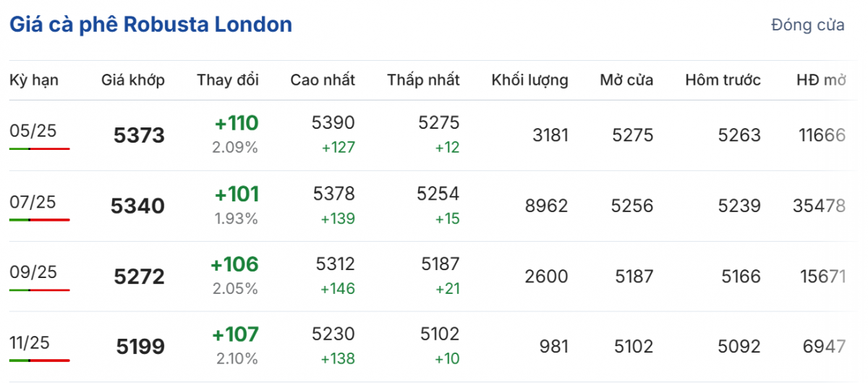Click the +101 change value for 07/25
The width and height of the screenshot is (868, 383).
pos(236,194)
